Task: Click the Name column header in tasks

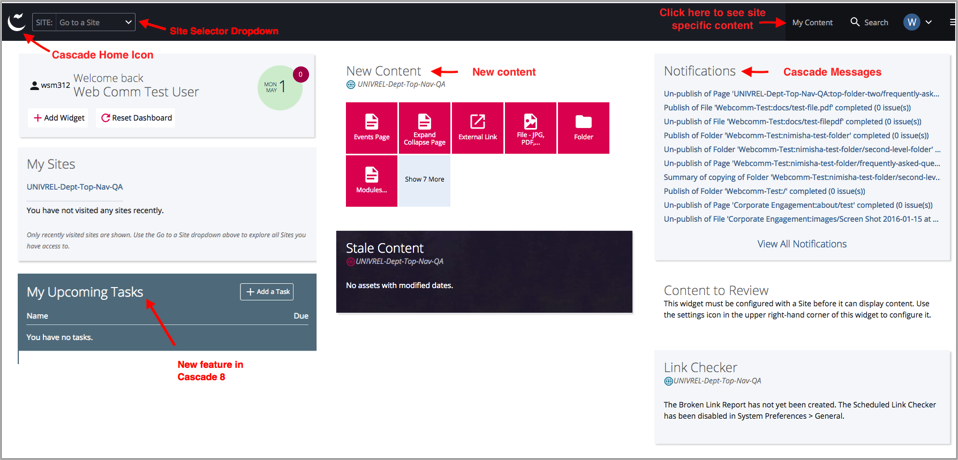Action: pyautogui.click(x=37, y=316)
